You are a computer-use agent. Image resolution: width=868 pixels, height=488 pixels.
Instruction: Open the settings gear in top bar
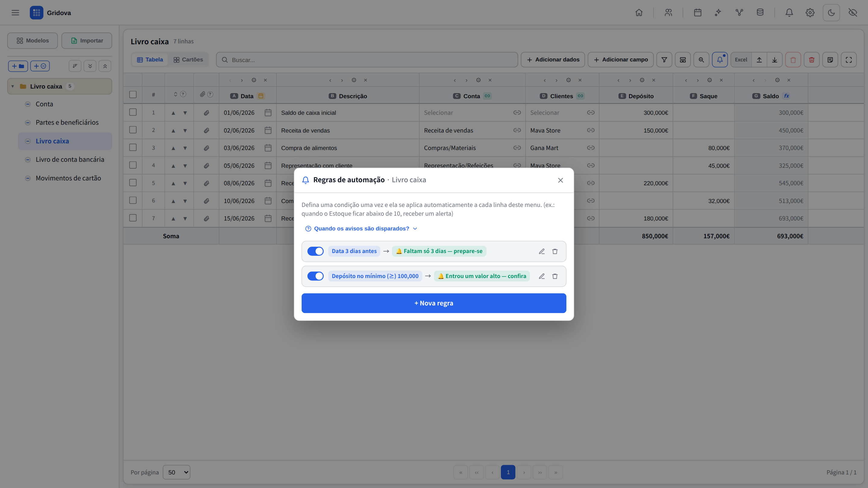pyautogui.click(x=810, y=13)
